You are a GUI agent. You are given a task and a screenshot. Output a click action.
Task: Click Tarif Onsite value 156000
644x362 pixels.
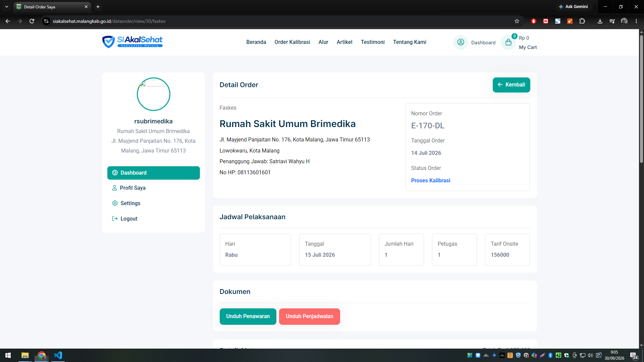click(500, 255)
